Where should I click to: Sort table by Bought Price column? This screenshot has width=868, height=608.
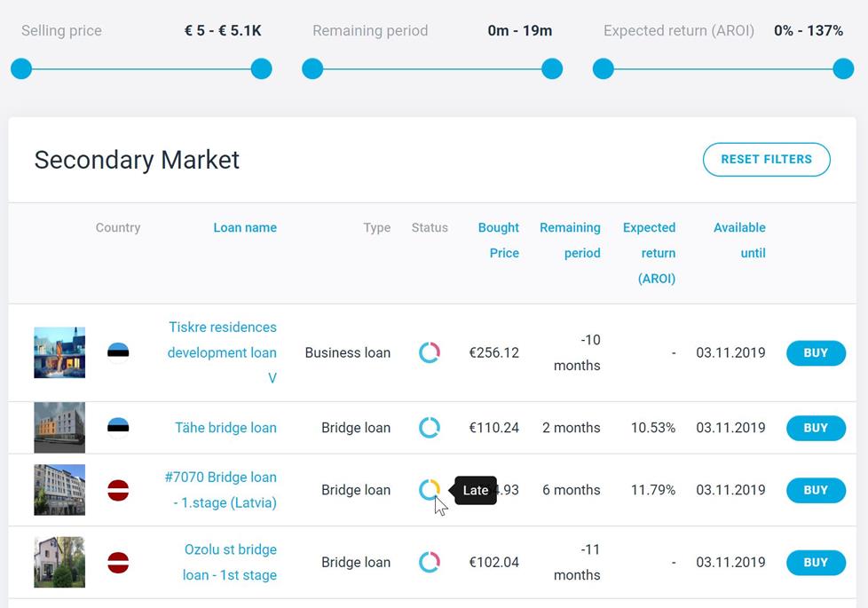pyautogui.click(x=499, y=240)
